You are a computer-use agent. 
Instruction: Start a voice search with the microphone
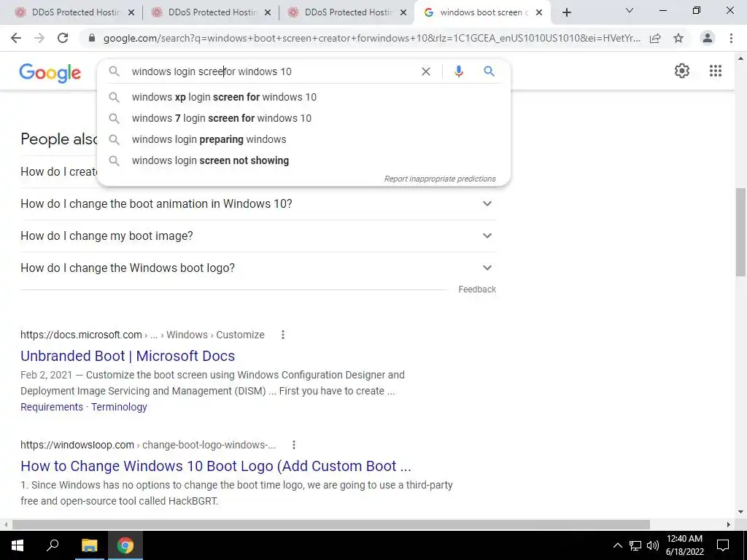[x=458, y=71]
